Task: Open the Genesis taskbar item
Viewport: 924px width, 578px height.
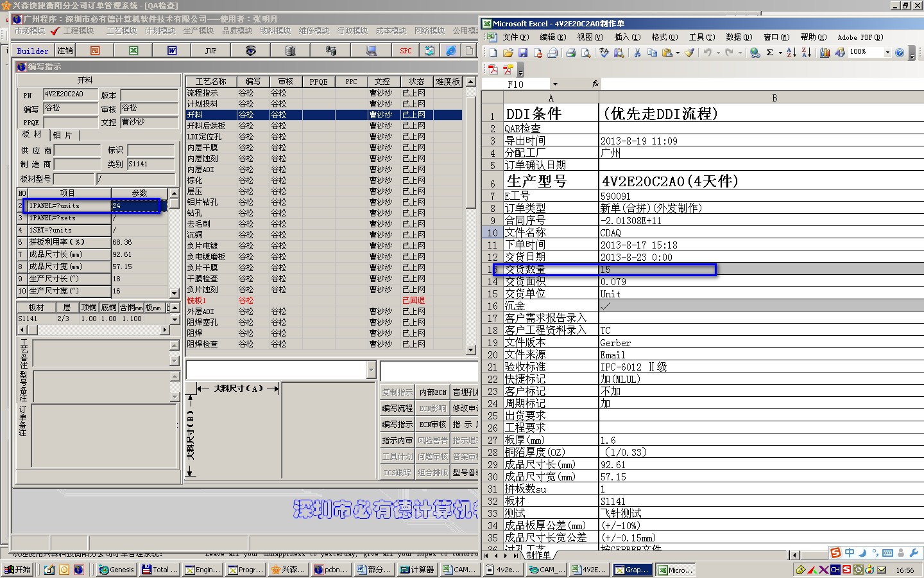Action: point(116,570)
